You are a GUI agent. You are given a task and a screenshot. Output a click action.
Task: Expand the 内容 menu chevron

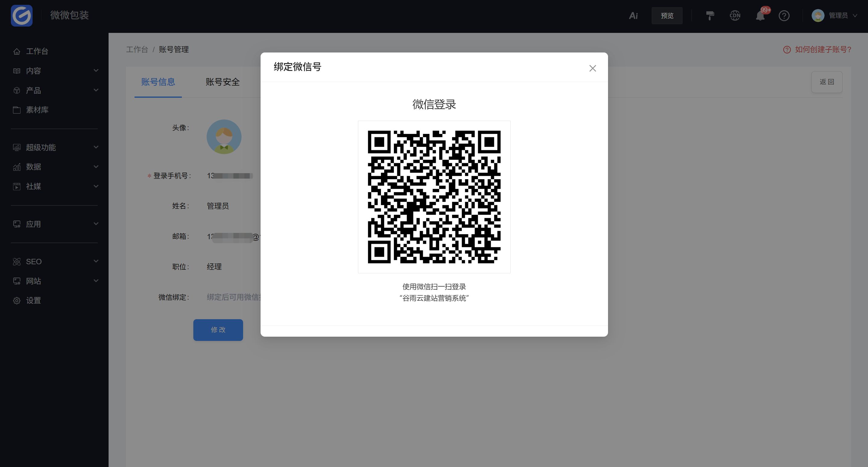click(x=96, y=70)
